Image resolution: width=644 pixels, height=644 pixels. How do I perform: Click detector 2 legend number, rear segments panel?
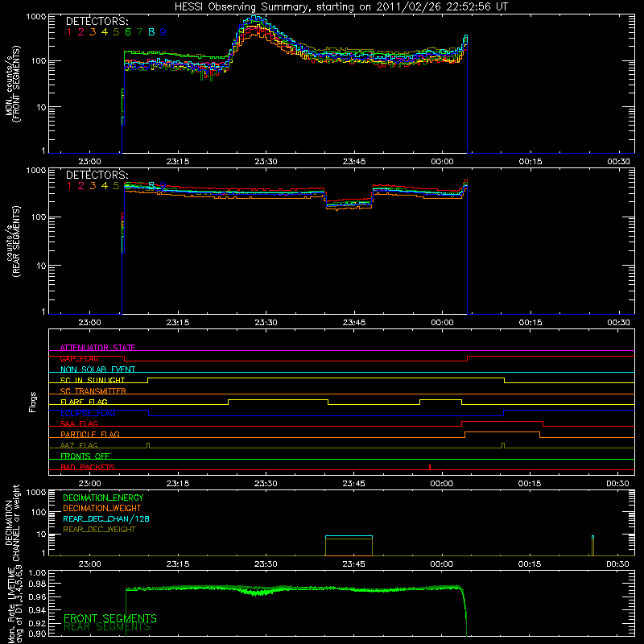[81, 186]
